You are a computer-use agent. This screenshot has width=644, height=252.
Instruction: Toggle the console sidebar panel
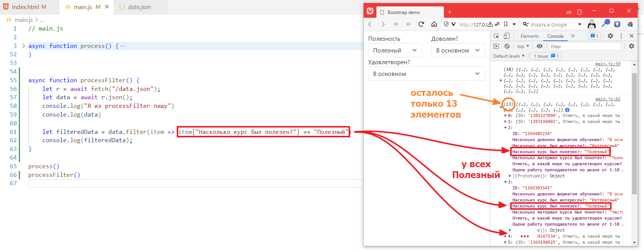tap(496, 46)
